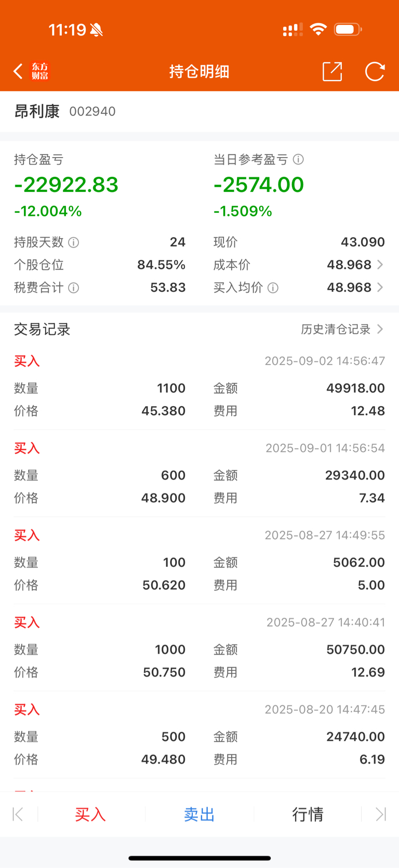This screenshot has width=399, height=868.
Task: Open the share/export icon in header
Action: click(x=332, y=71)
